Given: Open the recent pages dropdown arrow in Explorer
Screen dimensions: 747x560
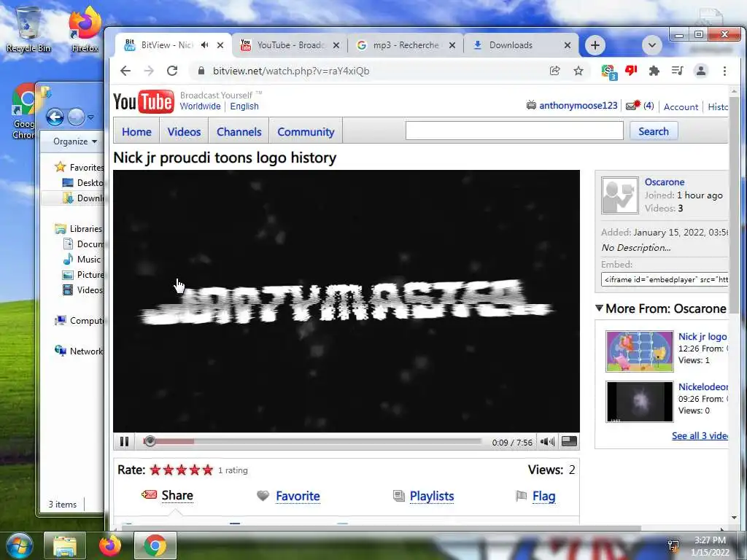Looking at the screenshot, I should tap(90, 117).
